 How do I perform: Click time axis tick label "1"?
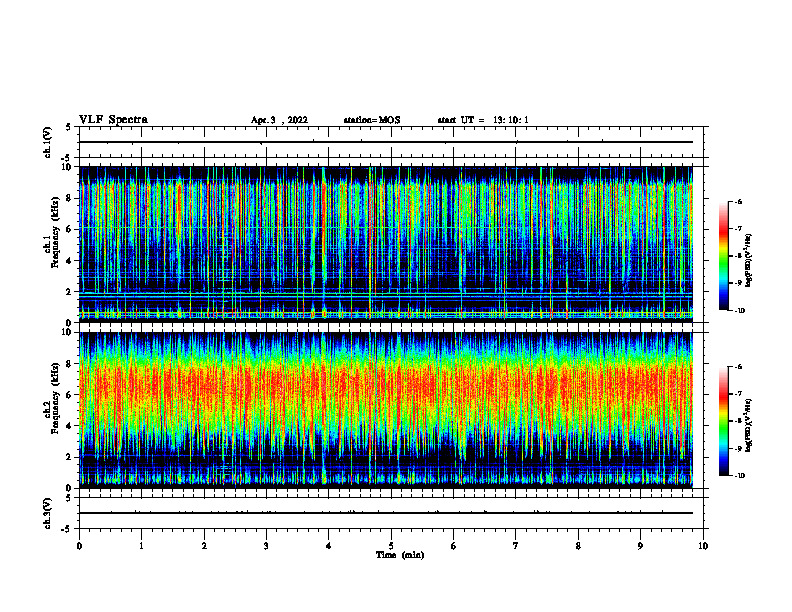point(141,546)
